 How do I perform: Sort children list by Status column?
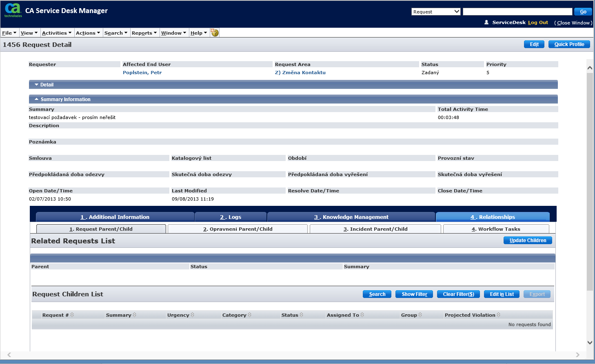tap(301, 315)
